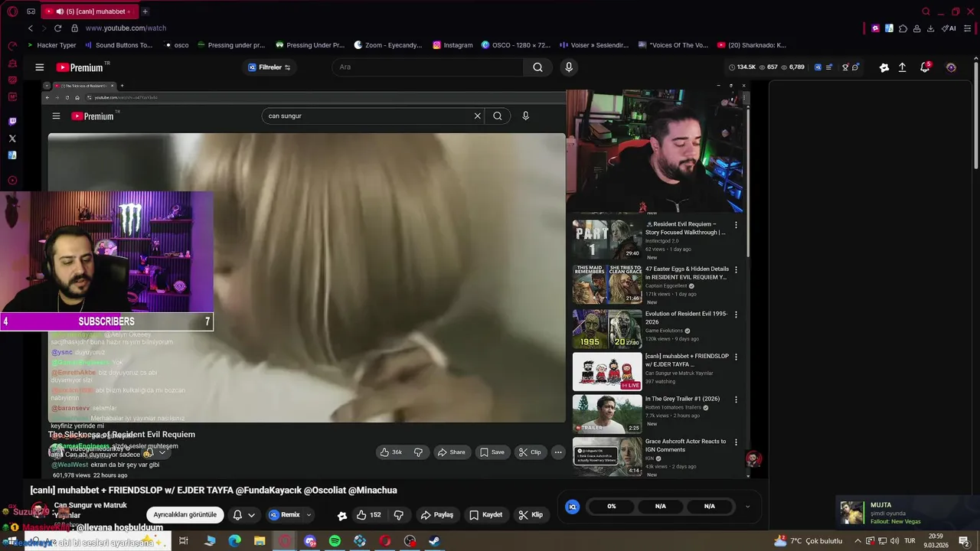Open Microsoft Edge from the taskbar
Screen dimensions: 980x551
click(x=235, y=541)
